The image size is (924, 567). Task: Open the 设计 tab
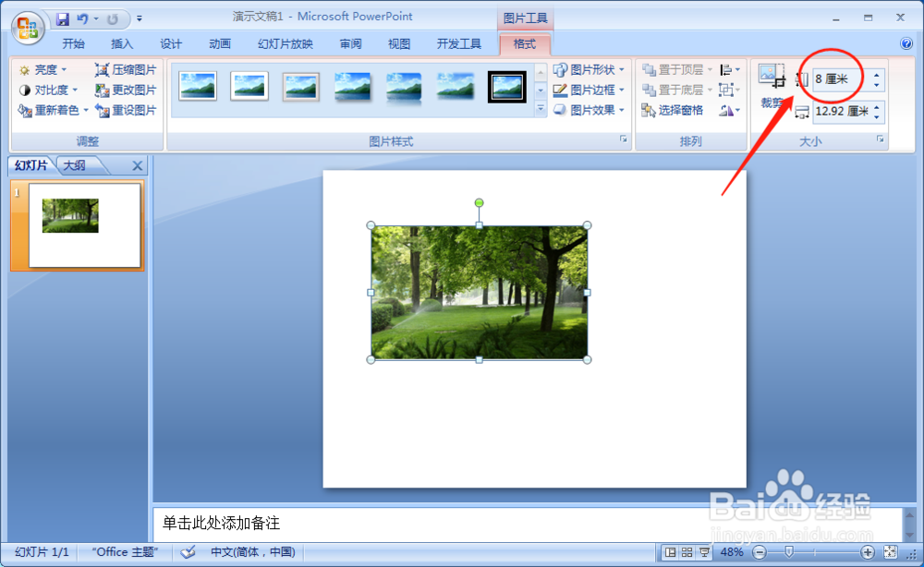[171, 44]
